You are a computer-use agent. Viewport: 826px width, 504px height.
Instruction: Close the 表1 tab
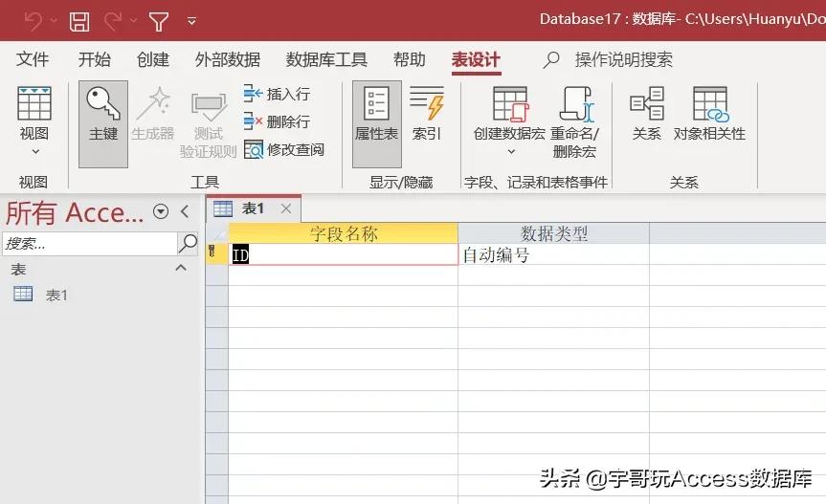coord(286,208)
